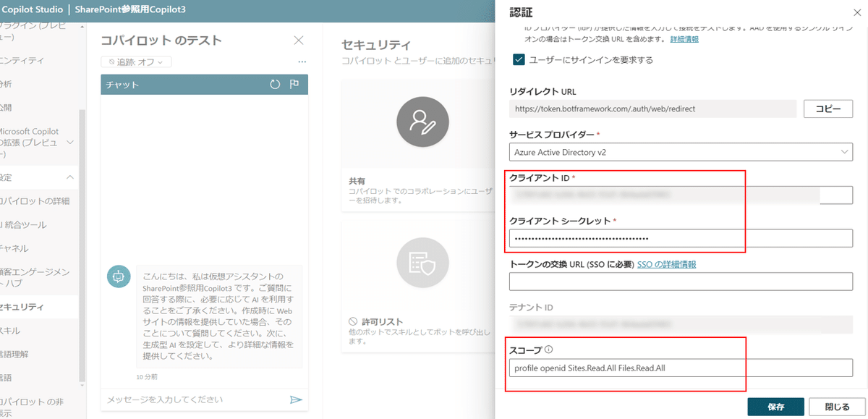The height and width of the screenshot is (419, 868).
Task: Click the flag icon in chat header
Action: (294, 85)
